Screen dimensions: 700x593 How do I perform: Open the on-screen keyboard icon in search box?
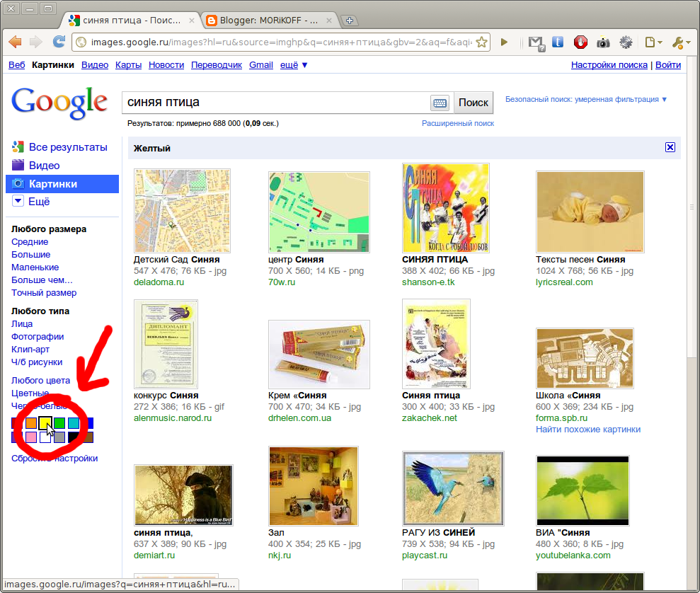tap(440, 103)
